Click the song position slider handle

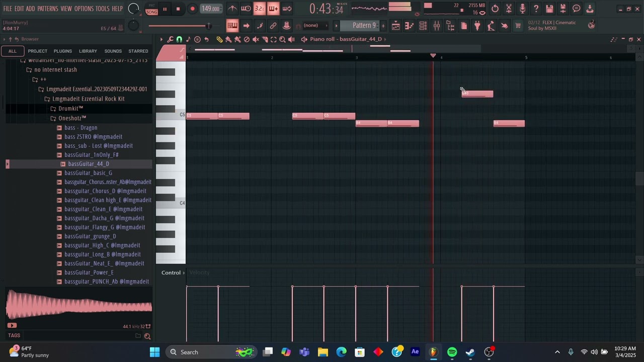pos(208,26)
